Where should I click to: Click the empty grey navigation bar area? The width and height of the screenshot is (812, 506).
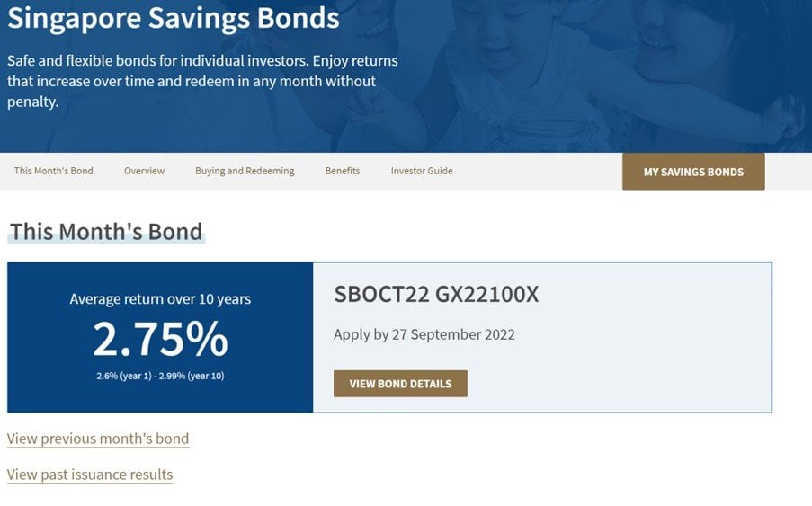point(539,172)
